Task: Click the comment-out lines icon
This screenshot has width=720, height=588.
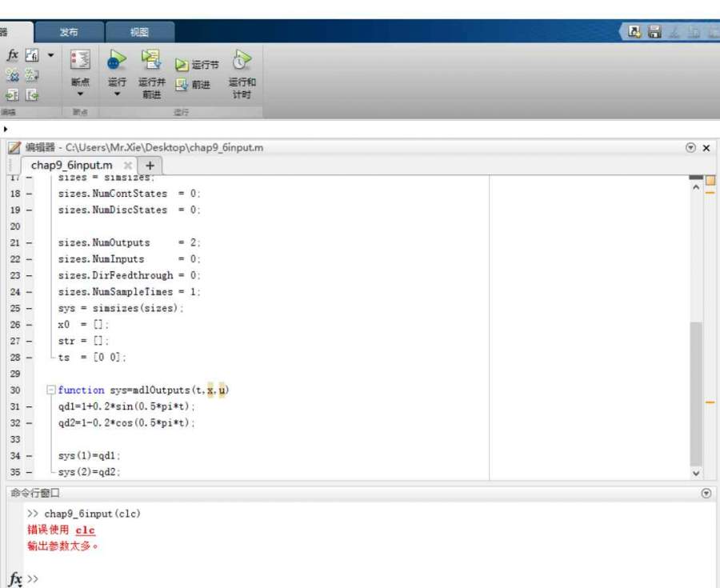Action: (12, 75)
